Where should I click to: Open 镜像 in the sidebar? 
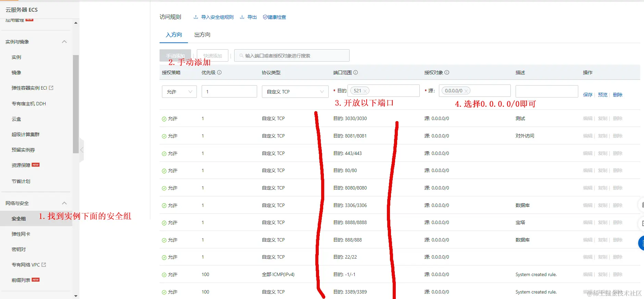(x=16, y=73)
